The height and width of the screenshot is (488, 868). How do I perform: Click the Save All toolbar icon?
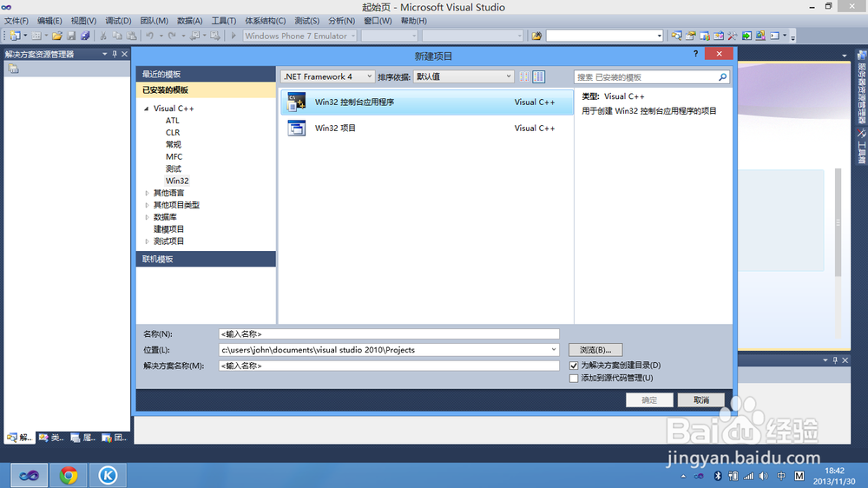pyautogui.click(x=85, y=36)
